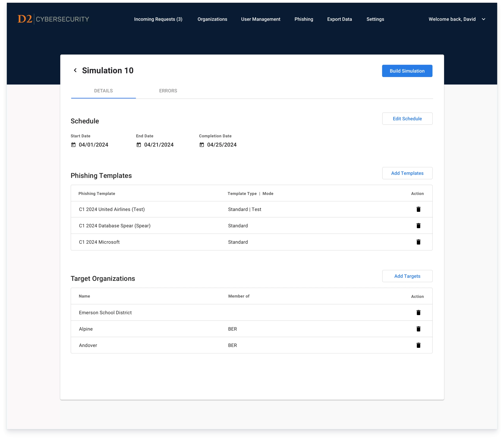Click BER in the Andover row
The image size is (504, 440).
tap(232, 345)
